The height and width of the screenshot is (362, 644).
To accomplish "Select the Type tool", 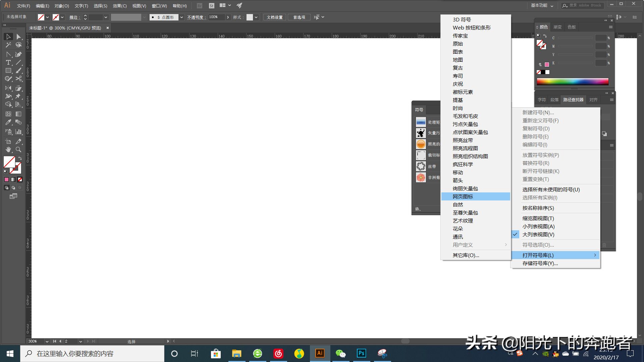I will pyautogui.click(x=8, y=62).
